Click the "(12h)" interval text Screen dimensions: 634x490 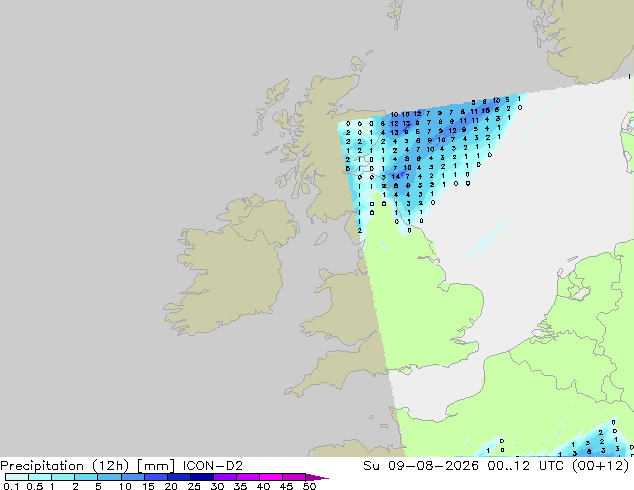coord(111,466)
